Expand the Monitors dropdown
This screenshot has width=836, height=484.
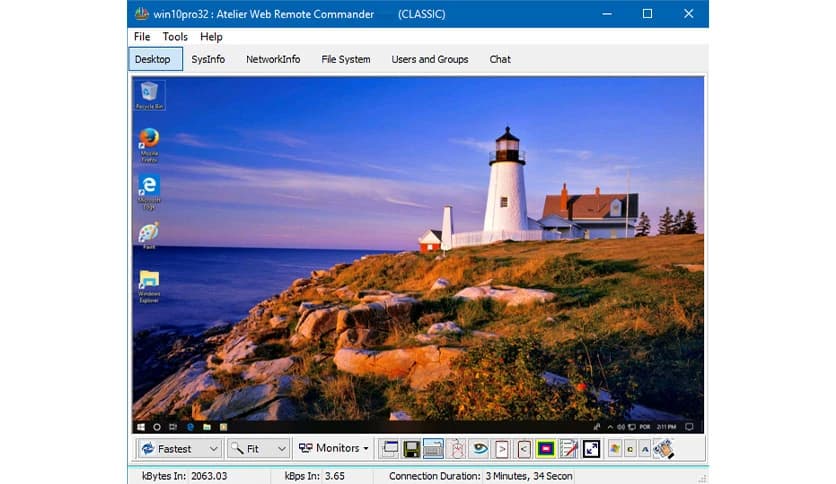pyautogui.click(x=334, y=449)
